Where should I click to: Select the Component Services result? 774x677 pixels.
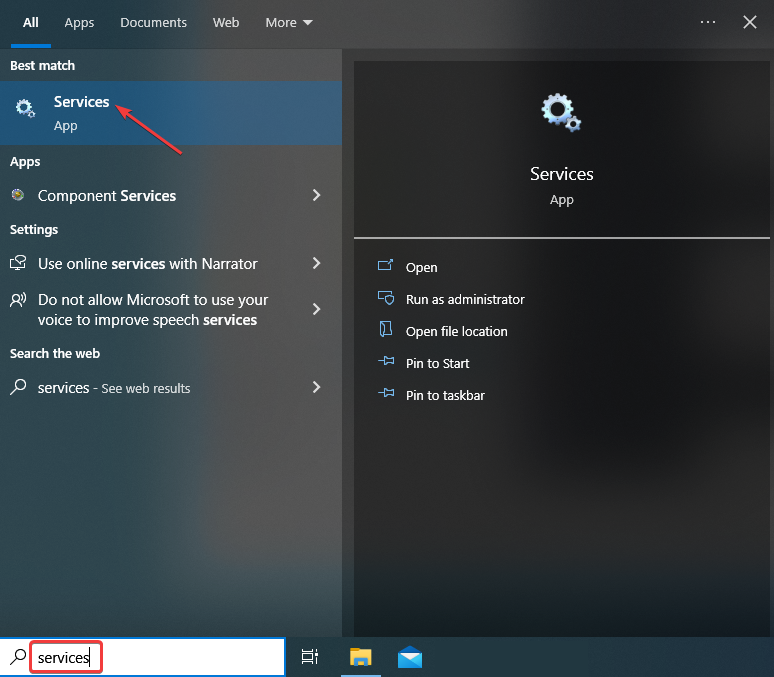pyautogui.click(x=171, y=196)
